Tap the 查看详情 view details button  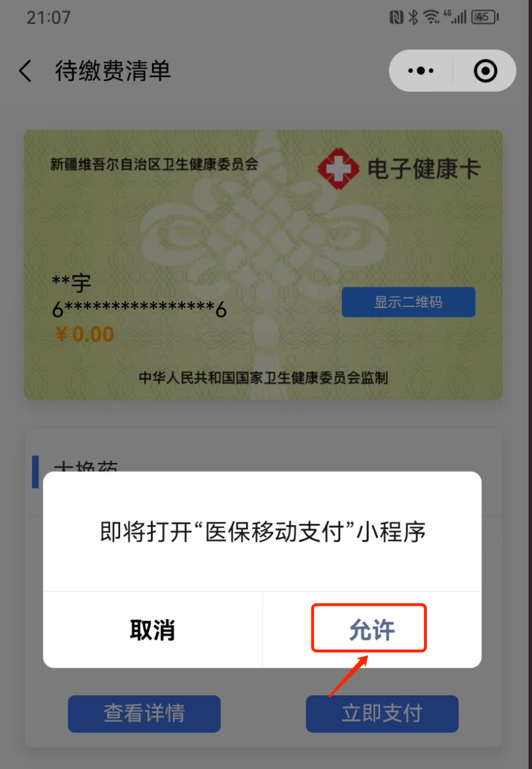pyautogui.click(x=144, y=714)
